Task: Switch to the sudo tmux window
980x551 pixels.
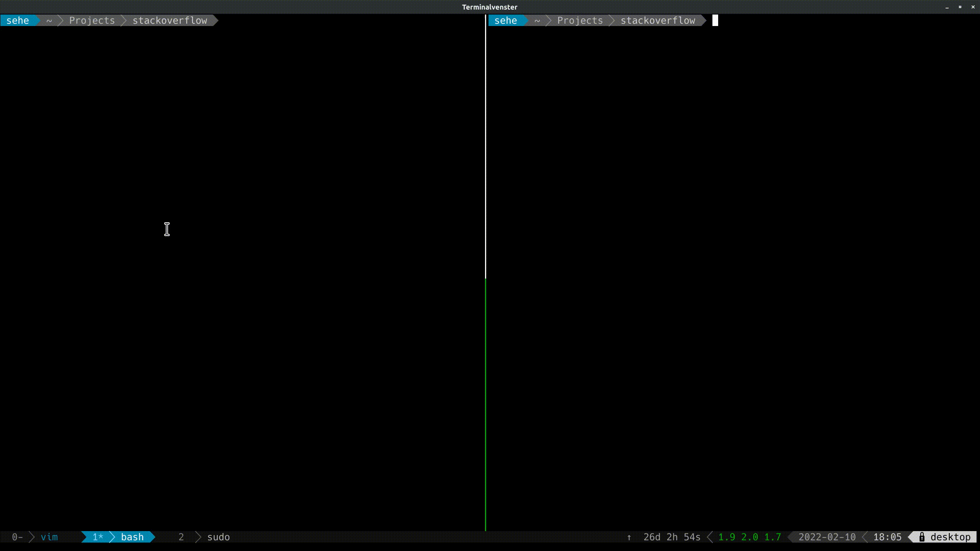Action: coord(218,537)
